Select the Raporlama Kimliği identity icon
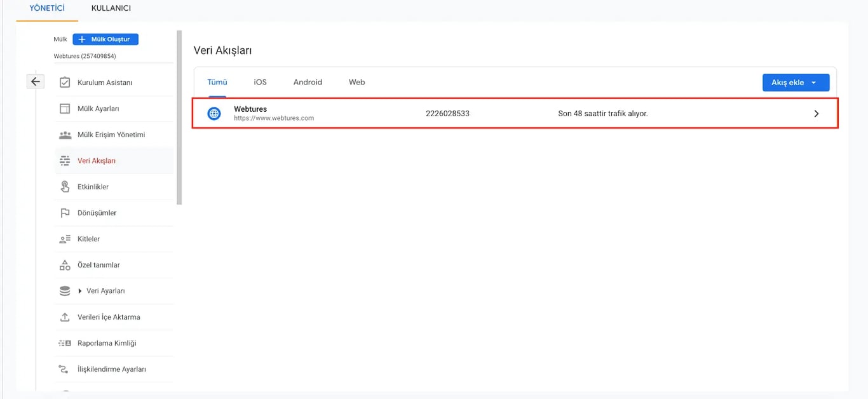The width and height of the screenshot is (868, 399). 64,342
